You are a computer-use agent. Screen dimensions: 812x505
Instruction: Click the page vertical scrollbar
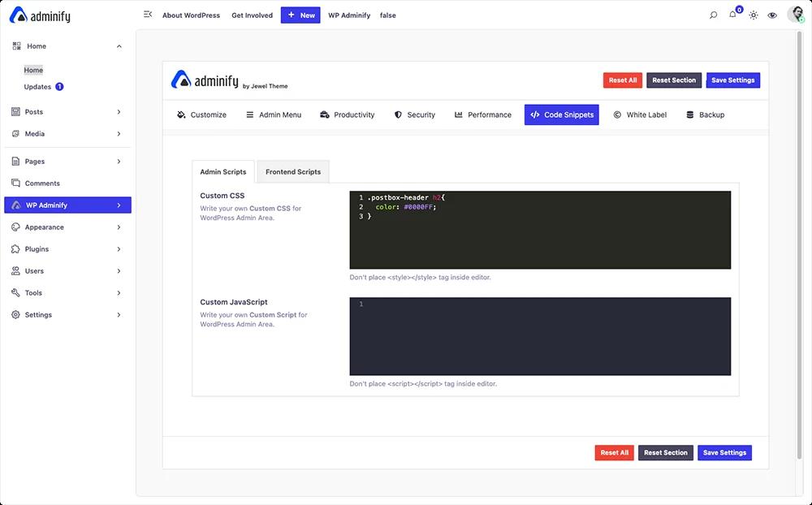[799, 244]
